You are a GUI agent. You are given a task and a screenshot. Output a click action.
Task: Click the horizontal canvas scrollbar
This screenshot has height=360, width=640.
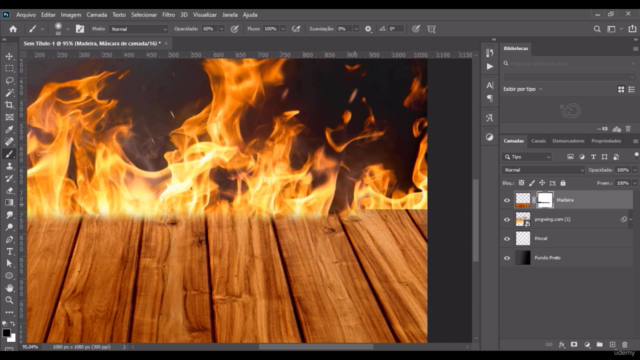pyautogui.click(x=316, y=347)
